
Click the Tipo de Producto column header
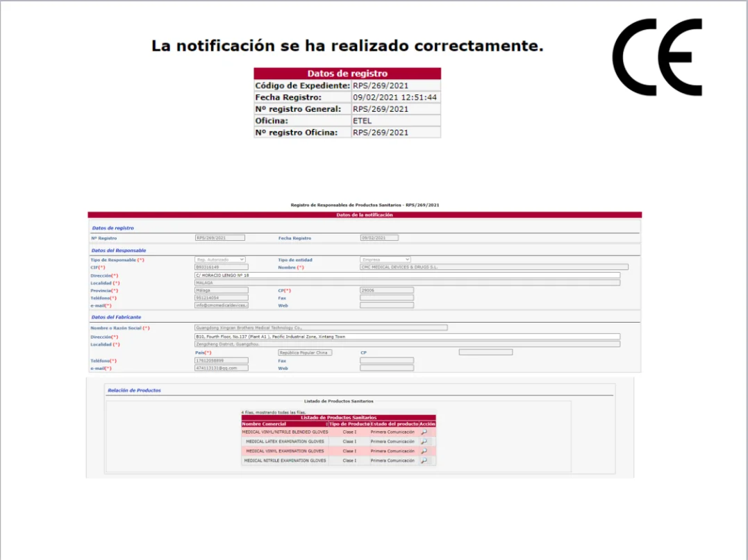(349, 423)
